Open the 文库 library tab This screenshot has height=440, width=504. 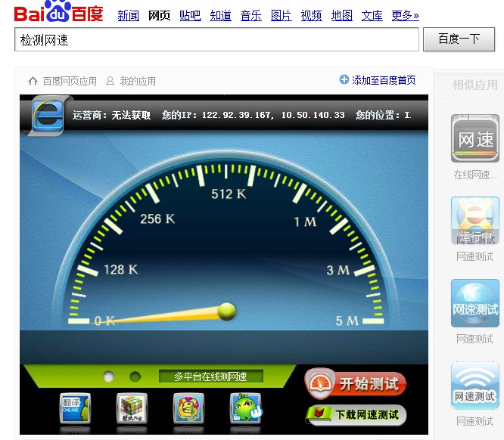point(372,15)
